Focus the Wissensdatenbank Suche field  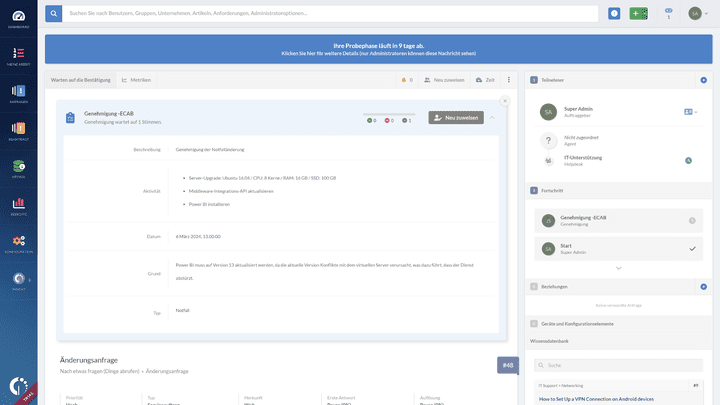tap(618, 366)
